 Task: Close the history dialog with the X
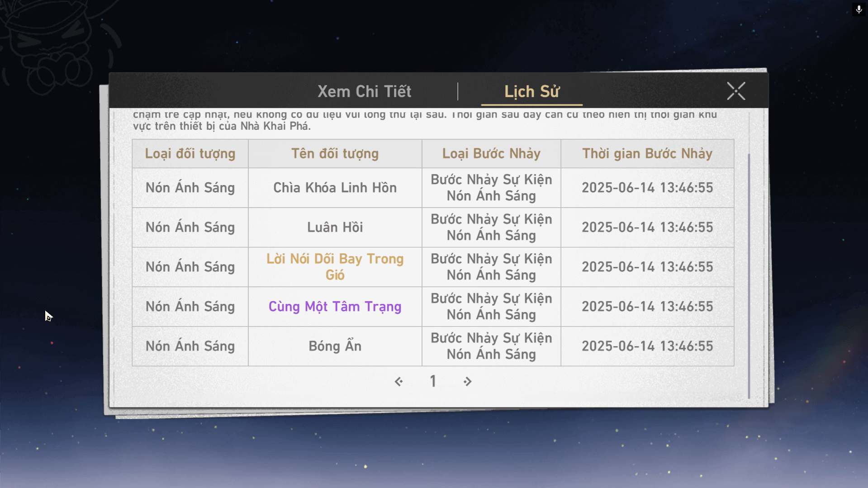(735, 91)
